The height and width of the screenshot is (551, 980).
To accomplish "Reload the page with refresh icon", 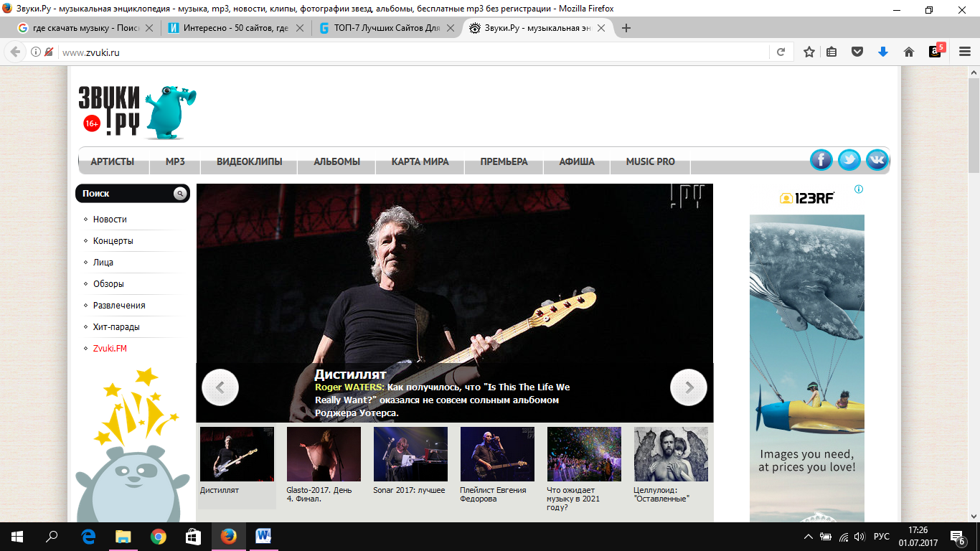I will [x=781, y=52].
